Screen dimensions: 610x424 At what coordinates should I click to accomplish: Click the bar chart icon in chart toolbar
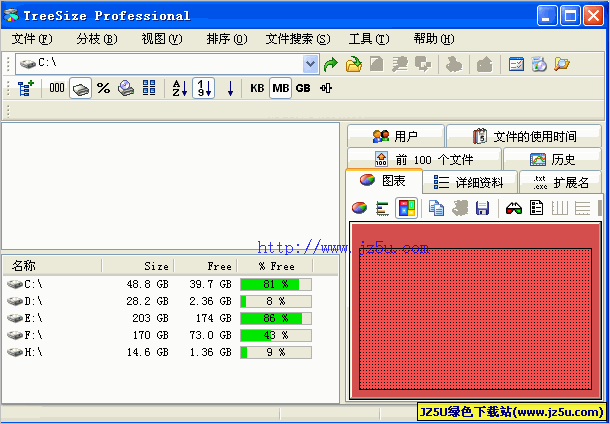(x=382, y=208)
